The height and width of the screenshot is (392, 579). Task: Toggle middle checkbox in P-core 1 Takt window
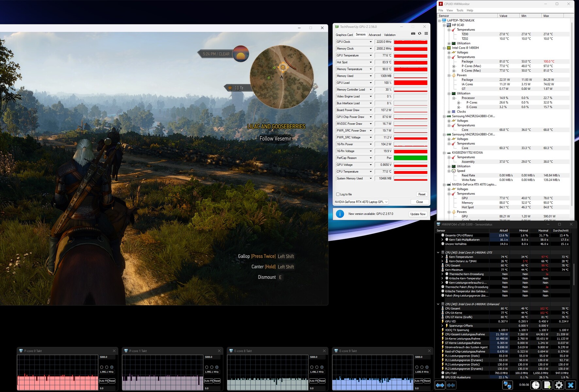point(212,367)
